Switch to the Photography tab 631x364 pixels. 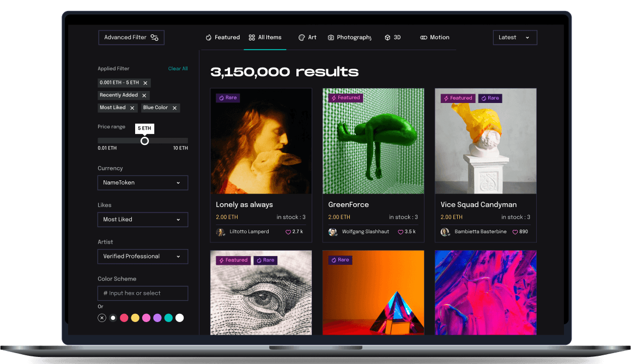[349, 38]
